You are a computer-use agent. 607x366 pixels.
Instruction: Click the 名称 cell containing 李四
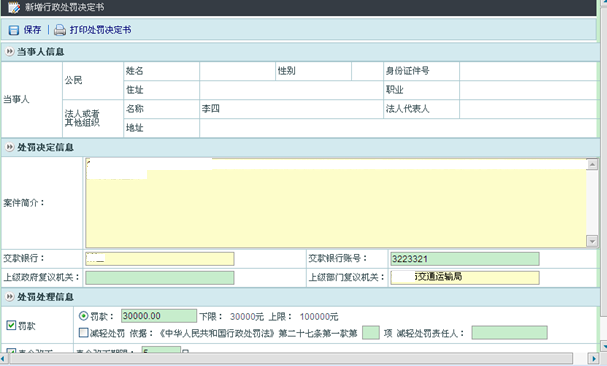click(x=291, y=109)
